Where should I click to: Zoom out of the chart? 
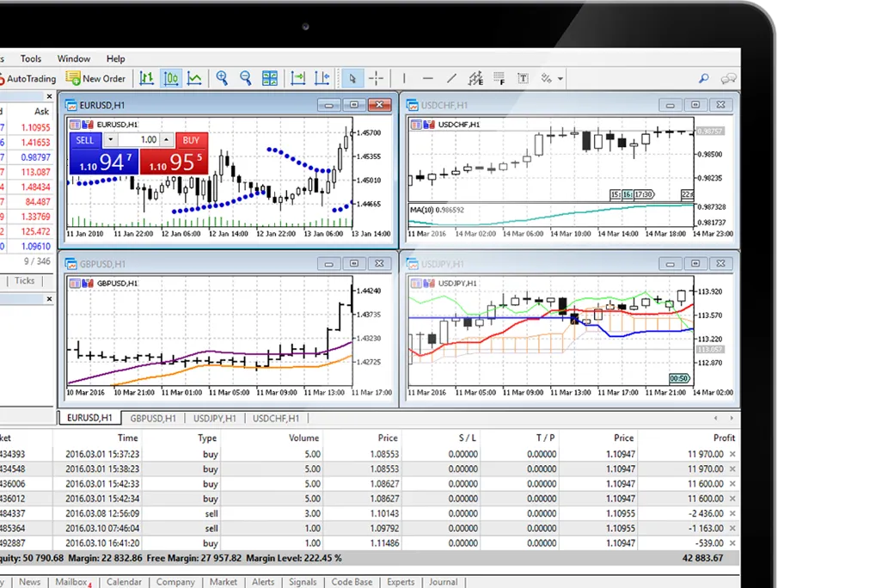pyautogui.click(x=245, y=79)
